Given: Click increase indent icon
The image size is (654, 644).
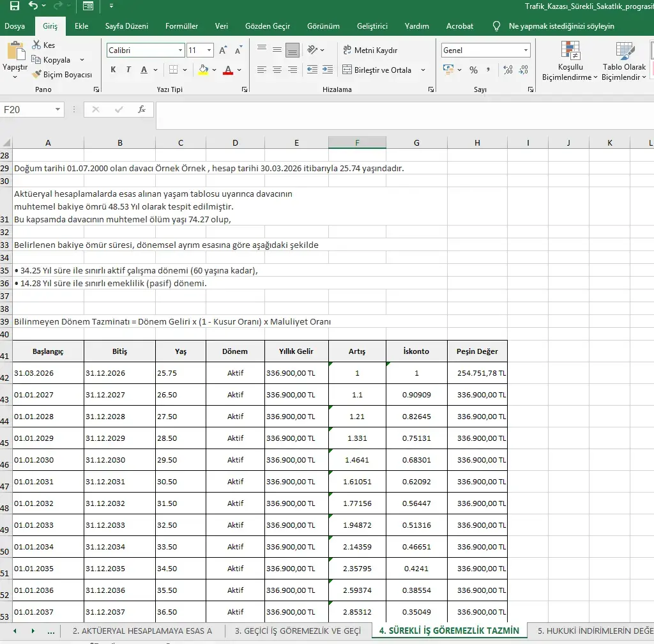Looking at the screenshot, I should click(328, 70).
